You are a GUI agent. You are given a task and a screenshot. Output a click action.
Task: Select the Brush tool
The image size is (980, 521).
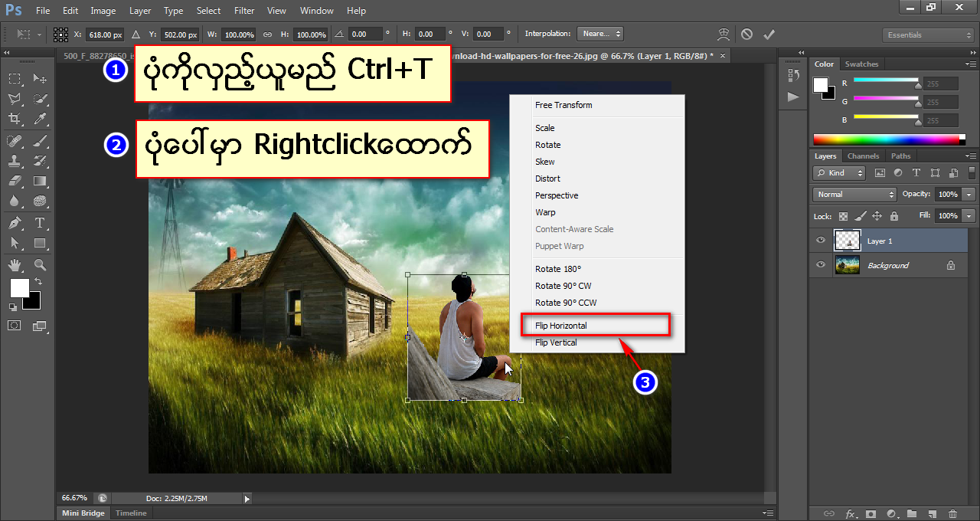coord(41,141)
